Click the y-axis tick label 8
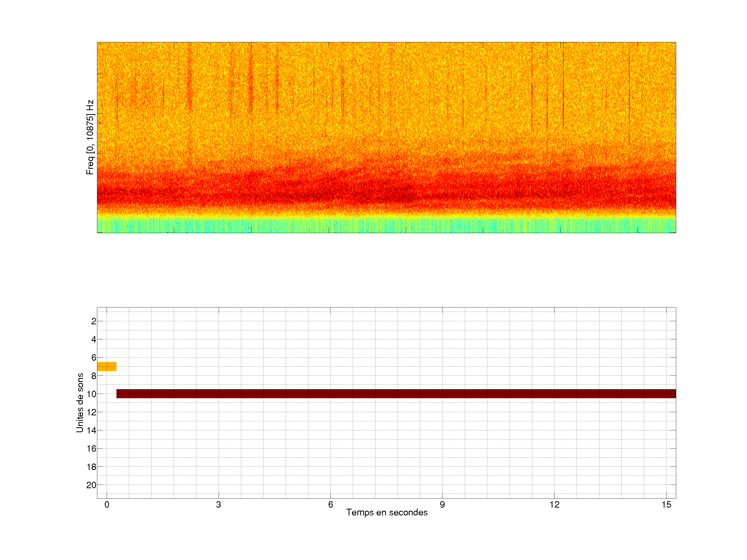Viewport: 747px width, 560px height. pyautogui.click(x=94, y=376)
